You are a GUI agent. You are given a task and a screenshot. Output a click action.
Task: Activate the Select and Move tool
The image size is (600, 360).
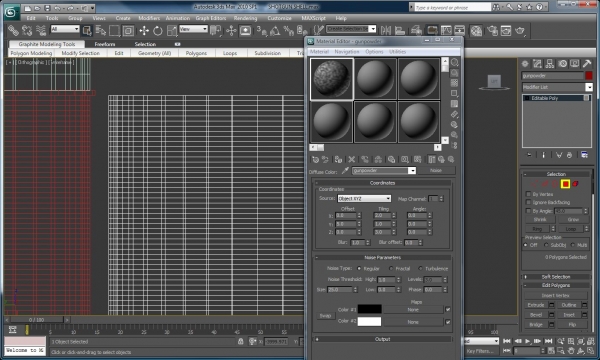pyautogui.click(x=144, y=31)
